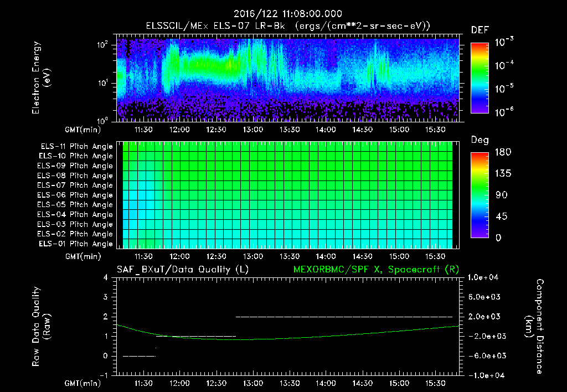Viewport: 567px width, 392px height.
Task: Select the 10^-5 value on DEF scale
Action: (x=504, y=88)
